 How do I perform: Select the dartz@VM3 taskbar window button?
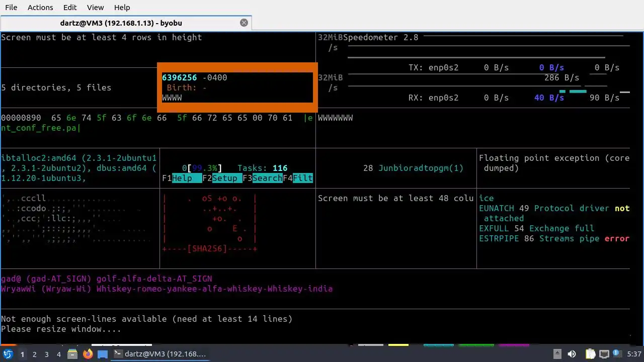pos(160,354)
